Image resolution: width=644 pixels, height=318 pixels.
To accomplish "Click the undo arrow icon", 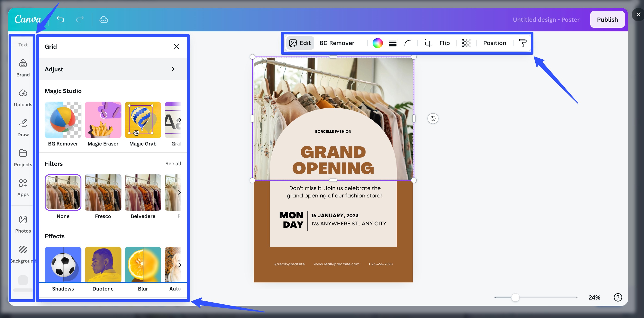I will tap(60, 19).
